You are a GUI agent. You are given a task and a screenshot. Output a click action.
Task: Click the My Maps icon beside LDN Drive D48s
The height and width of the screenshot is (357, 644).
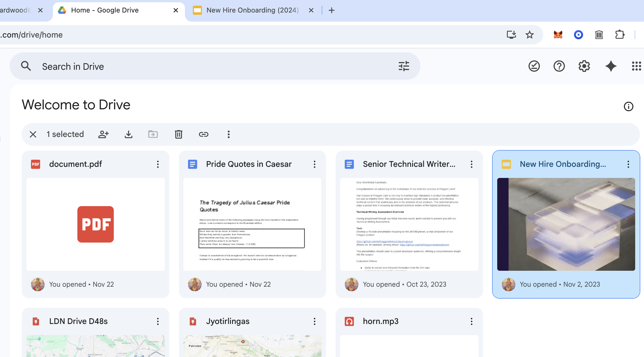coord(36,321)
